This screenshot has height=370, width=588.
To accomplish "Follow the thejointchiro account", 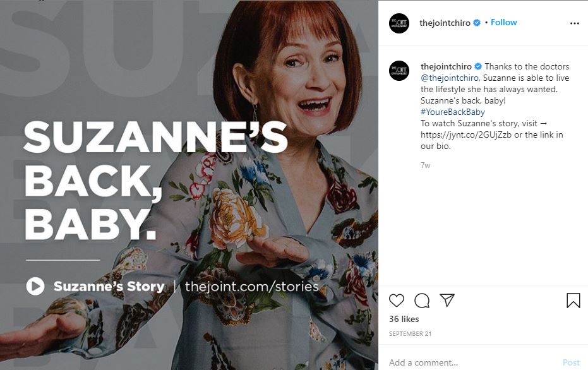I will tap(504, 23).
